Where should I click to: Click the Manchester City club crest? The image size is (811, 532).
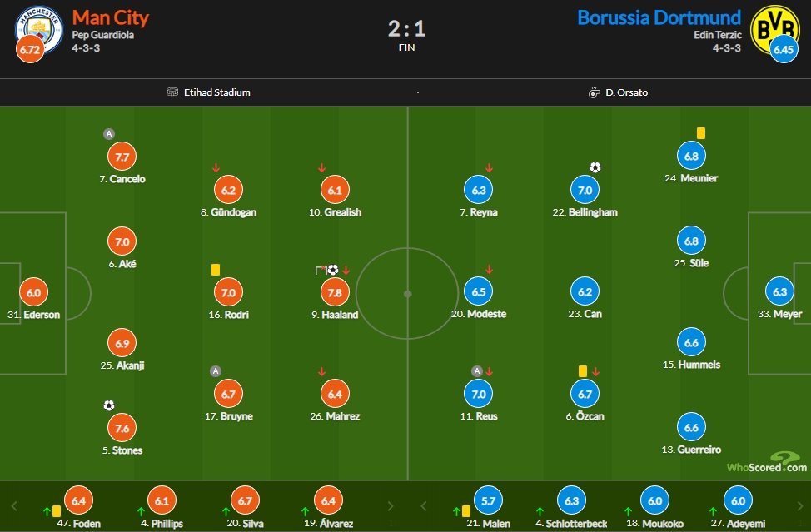[x=39, y=29]
